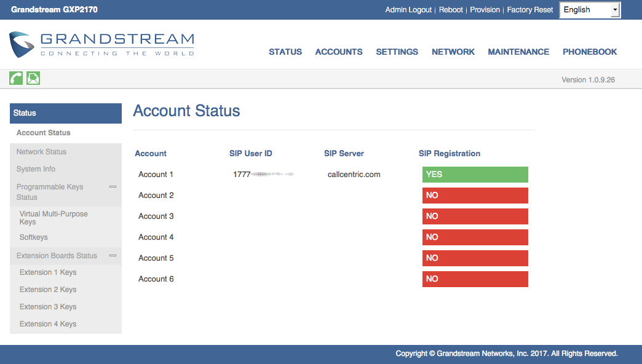Screen dimensions: 642x364
Task: Click Account 3 red NO registration status
Action: click(x=475, y=216)
